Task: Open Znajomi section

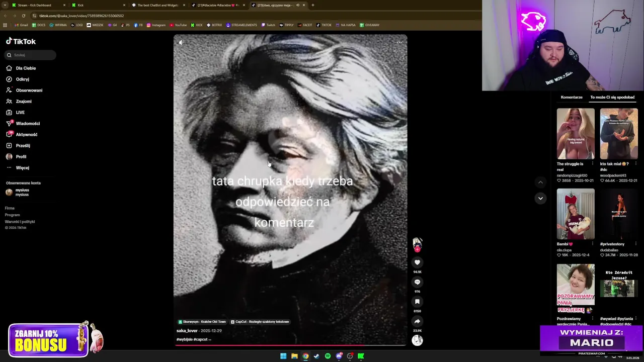Action: [23, 101]
